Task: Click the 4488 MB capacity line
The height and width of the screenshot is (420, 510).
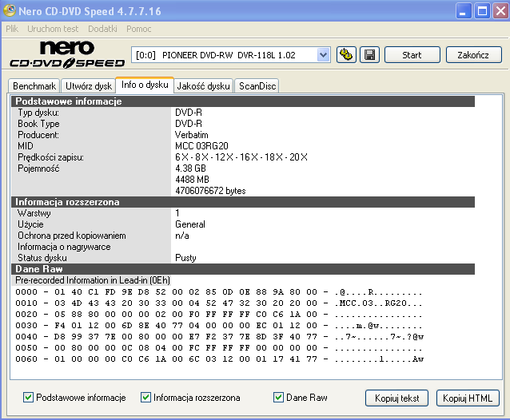Action: pos(192,180)
